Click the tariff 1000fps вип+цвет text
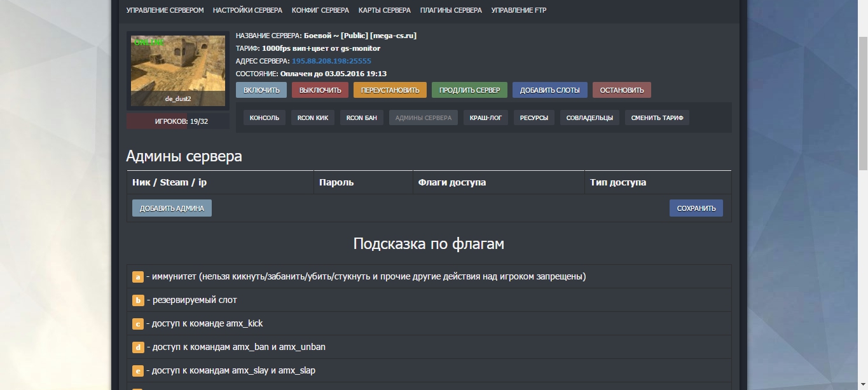Screen dimensions: 868x390 pyautogui.click(x=321, y=48)
